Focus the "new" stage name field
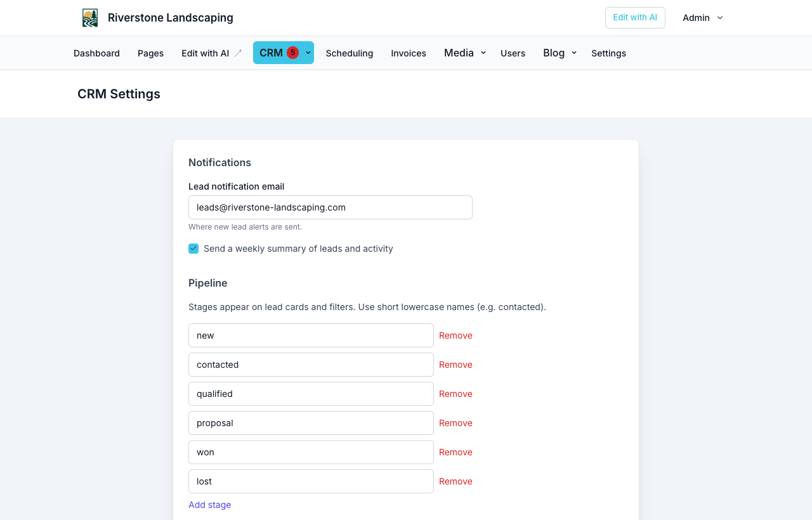The height and width of the screenshot is (520, 812). [x=311, y=335]
